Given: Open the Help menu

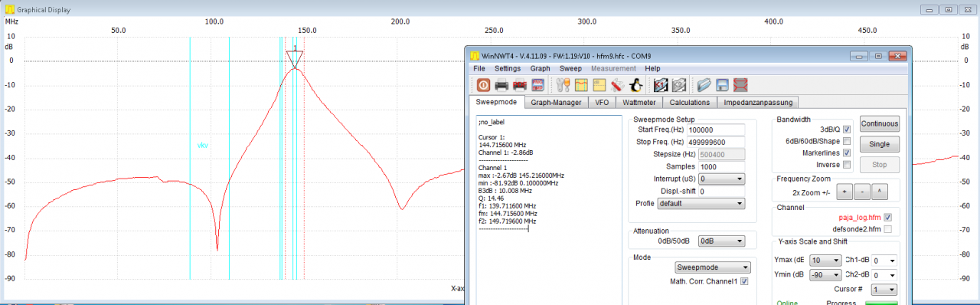Looking at the screenshot, I should pos(653,69).
